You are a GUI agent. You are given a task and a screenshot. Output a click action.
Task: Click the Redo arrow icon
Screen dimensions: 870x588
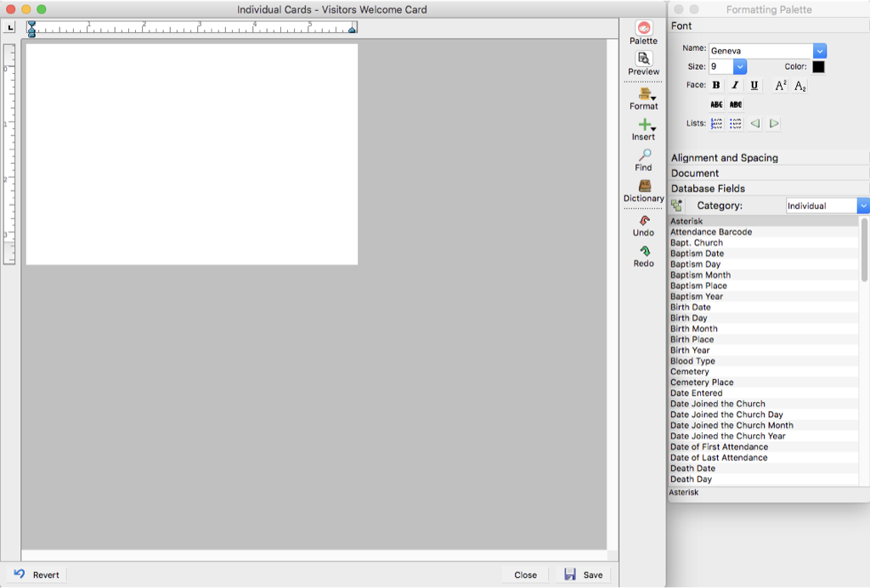coord(643,252)
